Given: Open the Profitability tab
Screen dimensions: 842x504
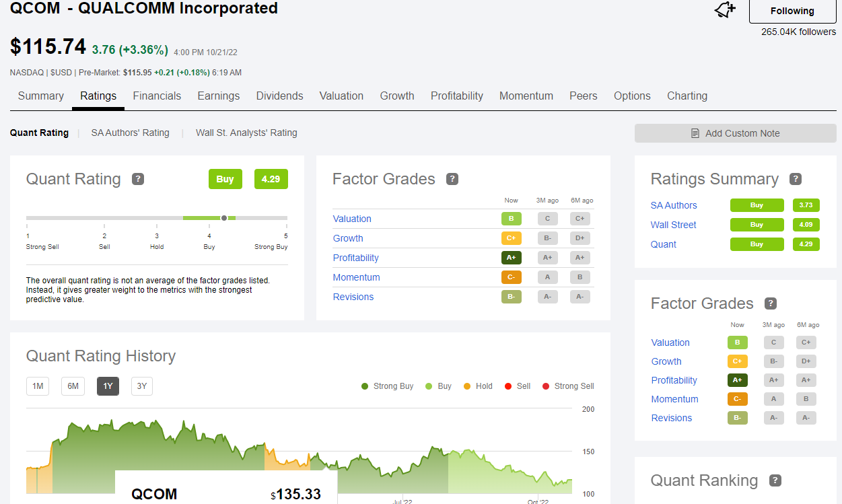Looking at the screenshot, I should (x=457, y=96).
